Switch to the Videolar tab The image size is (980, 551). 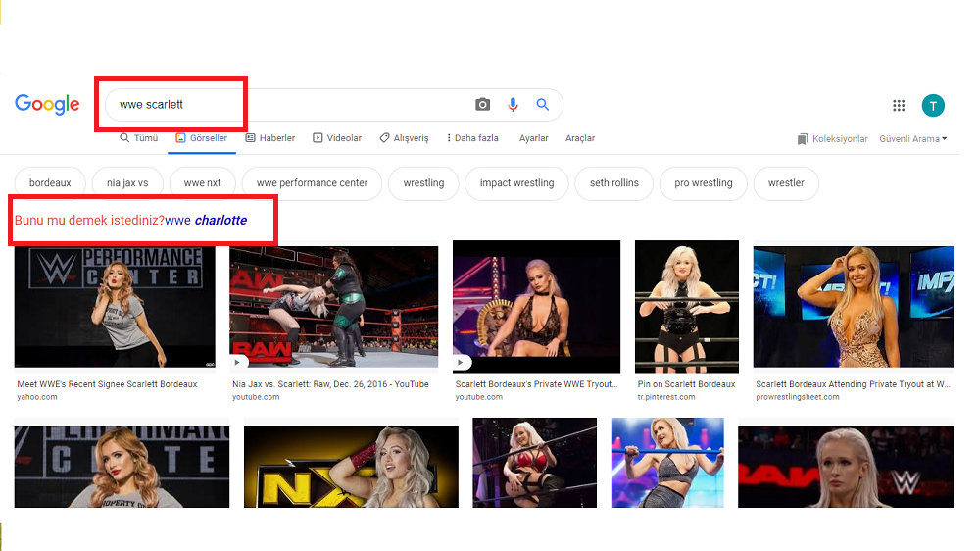337,138
